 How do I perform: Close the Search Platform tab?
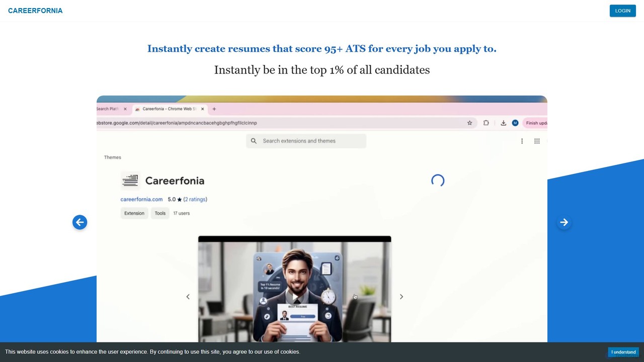(125, 109)
